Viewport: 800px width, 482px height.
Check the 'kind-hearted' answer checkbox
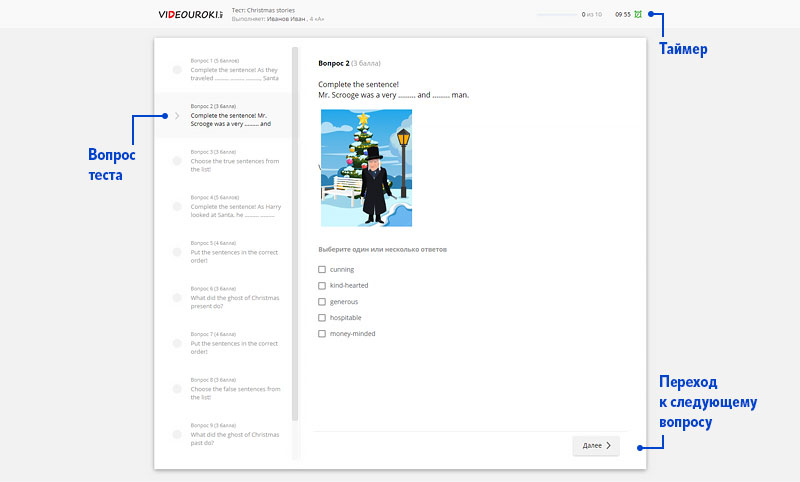coord(322,286)
